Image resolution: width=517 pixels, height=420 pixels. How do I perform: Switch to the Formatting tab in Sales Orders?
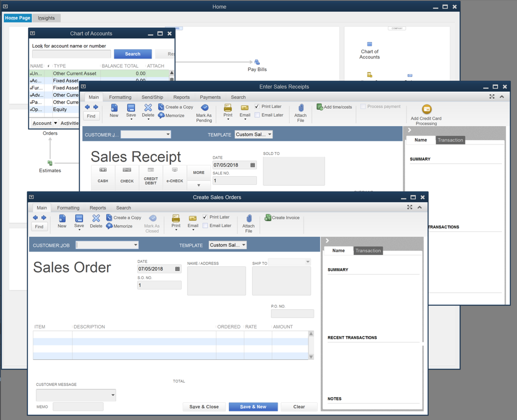[68, 207]
